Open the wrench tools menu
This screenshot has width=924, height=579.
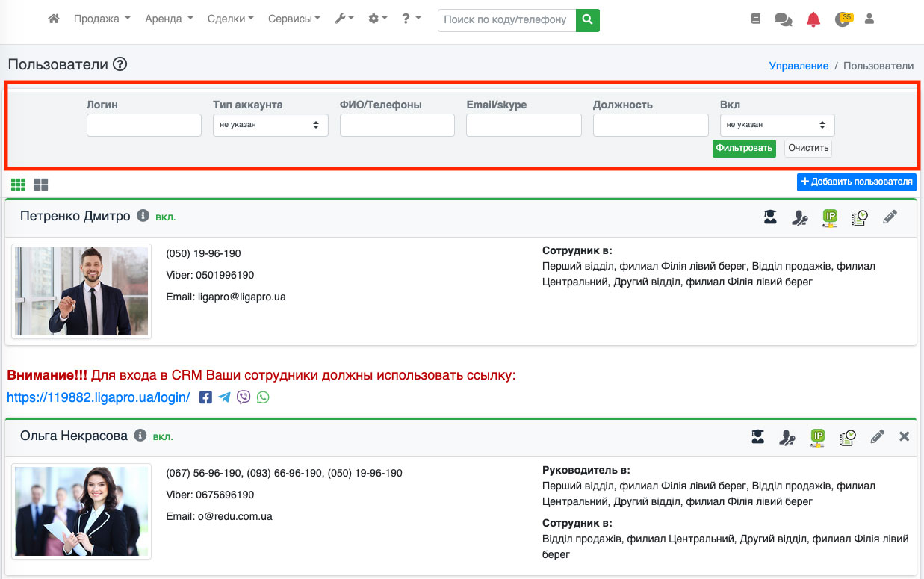coord(344,19)
